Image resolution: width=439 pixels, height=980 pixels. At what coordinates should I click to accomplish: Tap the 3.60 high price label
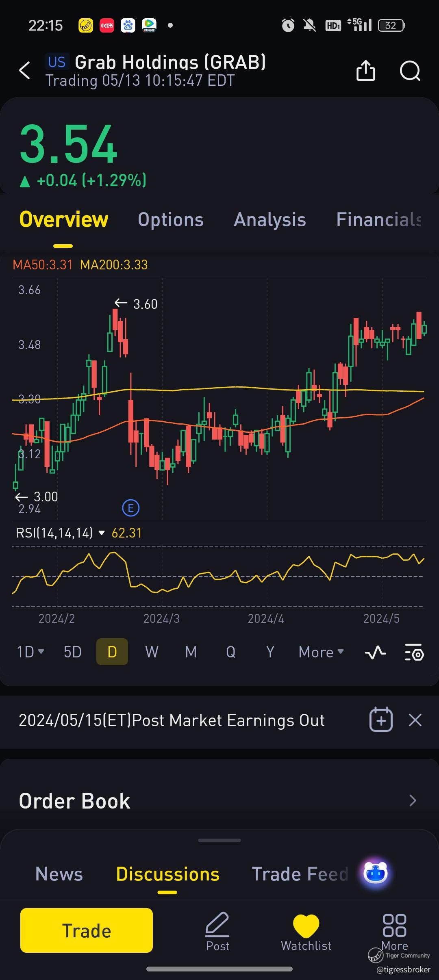click(145, 304)
